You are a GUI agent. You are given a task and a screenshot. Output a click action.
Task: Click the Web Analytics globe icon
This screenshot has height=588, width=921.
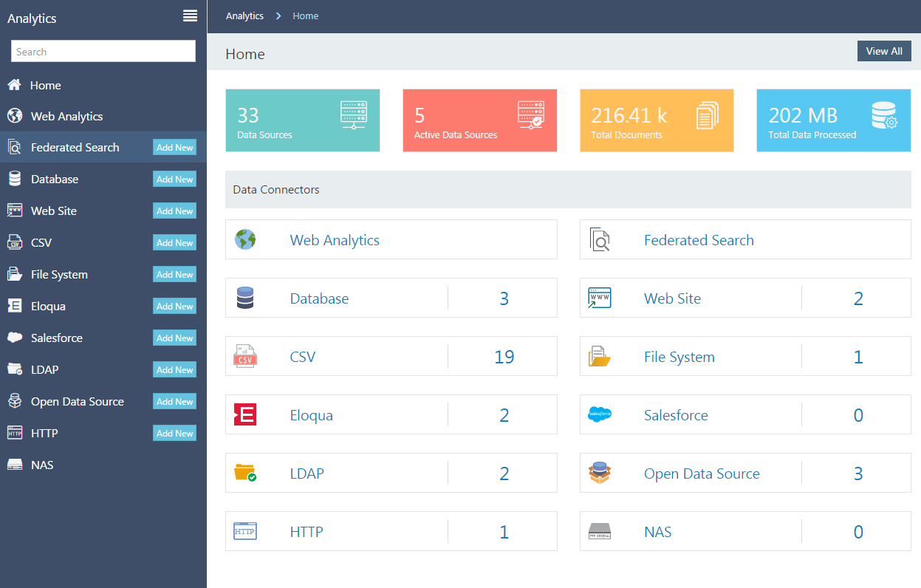tap(244, 239)
